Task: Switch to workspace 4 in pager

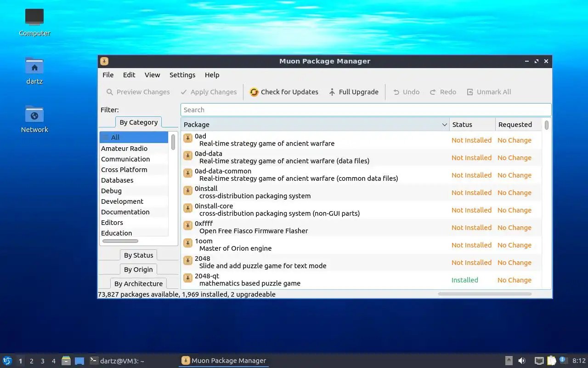Action: click(53, 361)
